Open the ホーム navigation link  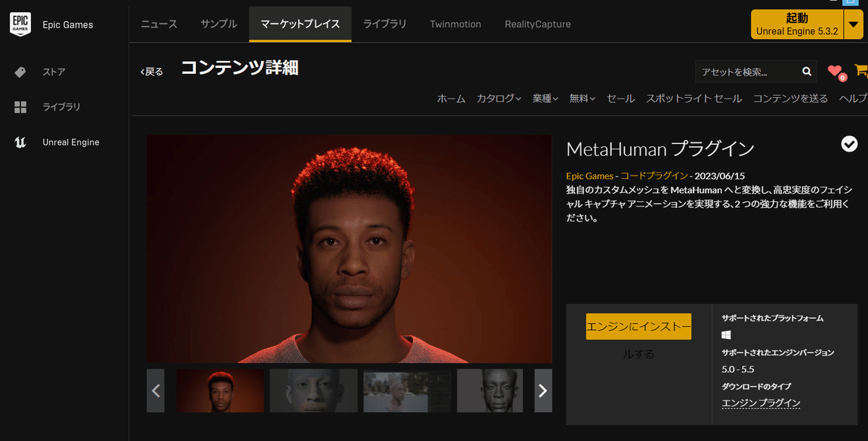click(x=451, y=98)
